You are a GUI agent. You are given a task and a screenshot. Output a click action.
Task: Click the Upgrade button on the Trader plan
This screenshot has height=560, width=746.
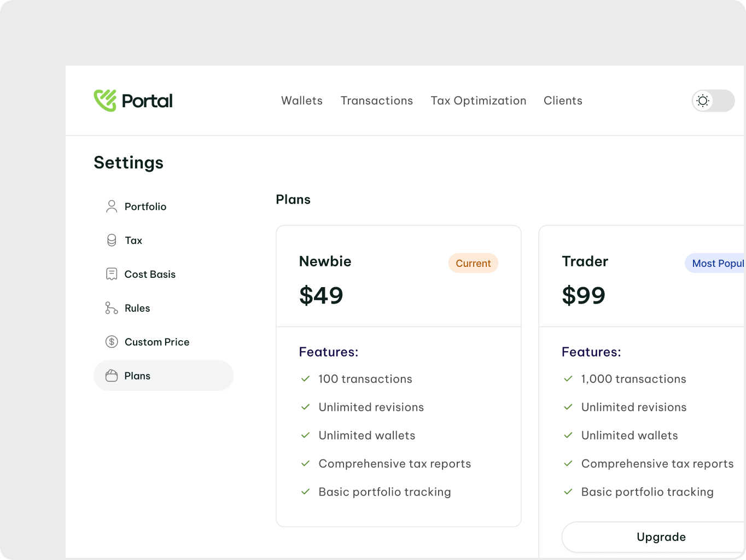(660, 537)
